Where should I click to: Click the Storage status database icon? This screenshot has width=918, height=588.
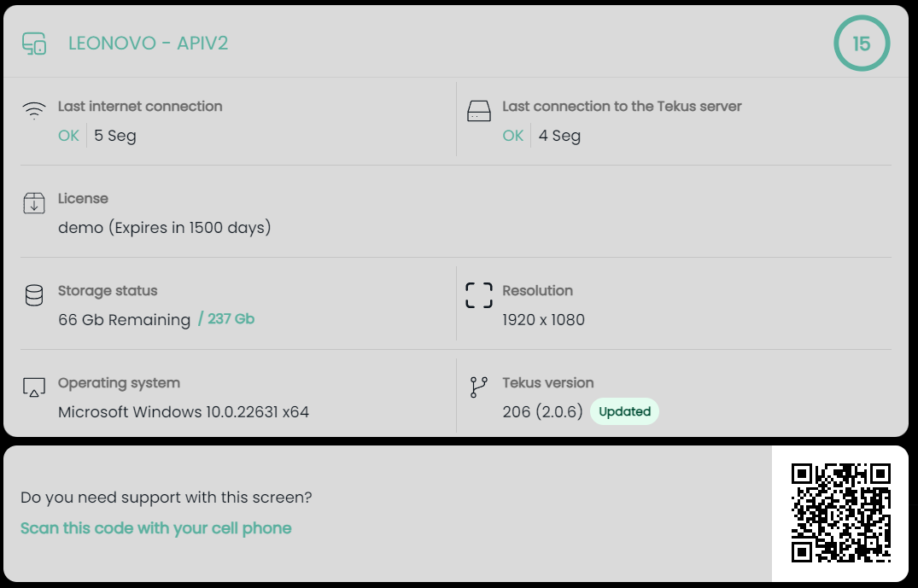point(34,295)
